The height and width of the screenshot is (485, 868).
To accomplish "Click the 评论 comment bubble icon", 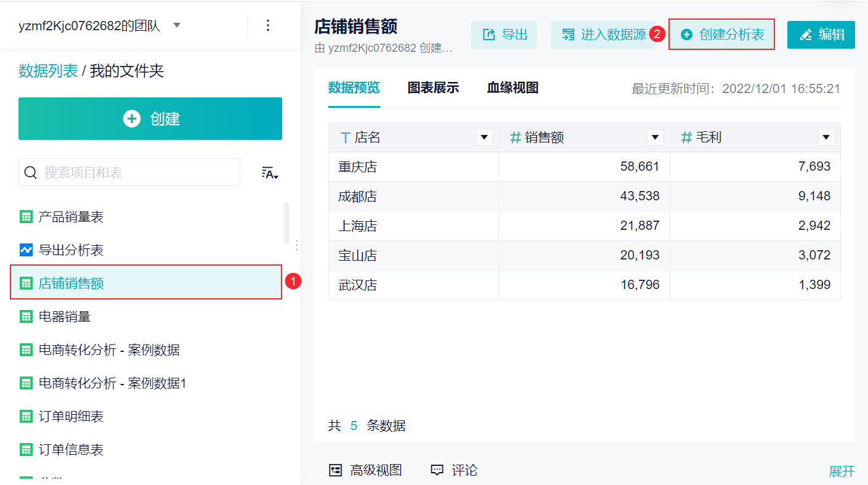I will coord(437,470).
